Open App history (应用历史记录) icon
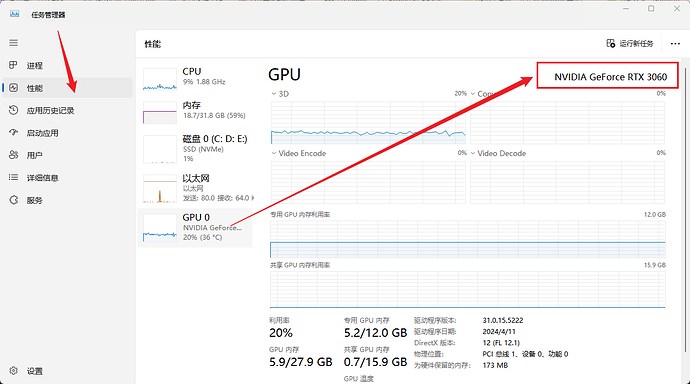Viewport: 690px width, 384px height. [14, 110]
